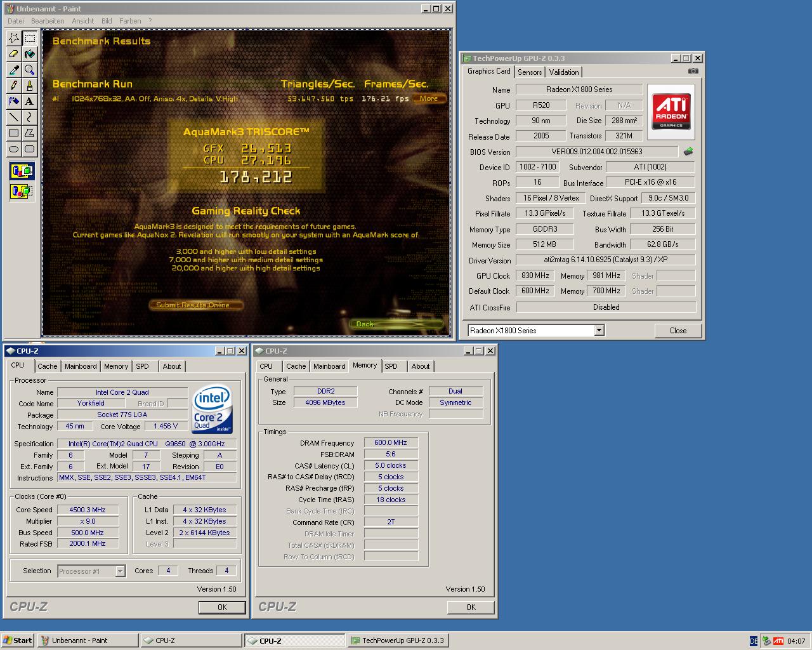Open the Ansicht menu in Paint

coord(83,21)
